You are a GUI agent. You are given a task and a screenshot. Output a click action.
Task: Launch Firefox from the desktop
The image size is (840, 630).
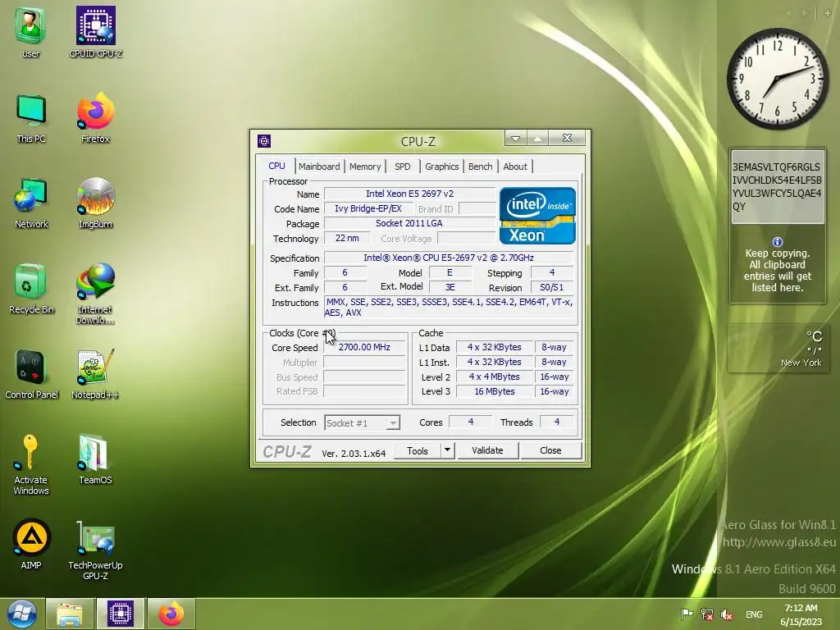[x=95, y=118]
